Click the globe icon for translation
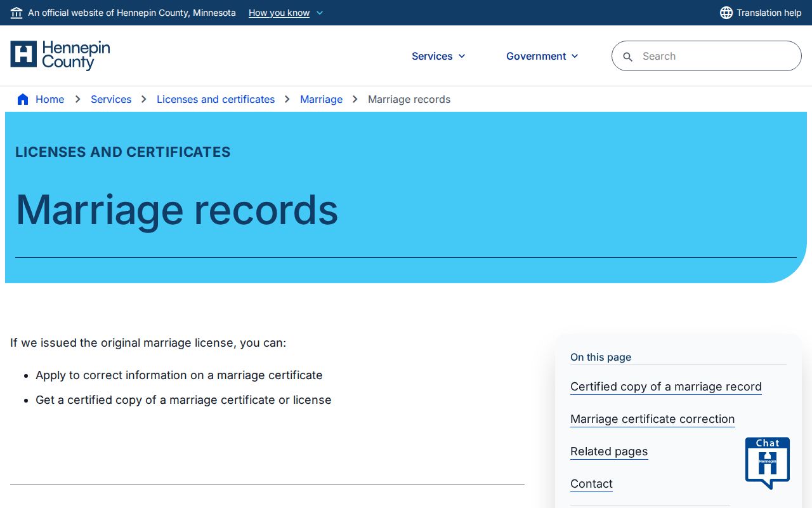 [x=726, y=13]
